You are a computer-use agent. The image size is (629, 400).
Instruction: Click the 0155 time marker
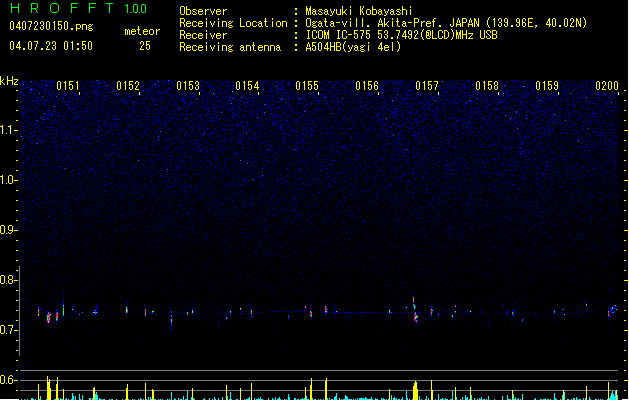click(307, 86)
